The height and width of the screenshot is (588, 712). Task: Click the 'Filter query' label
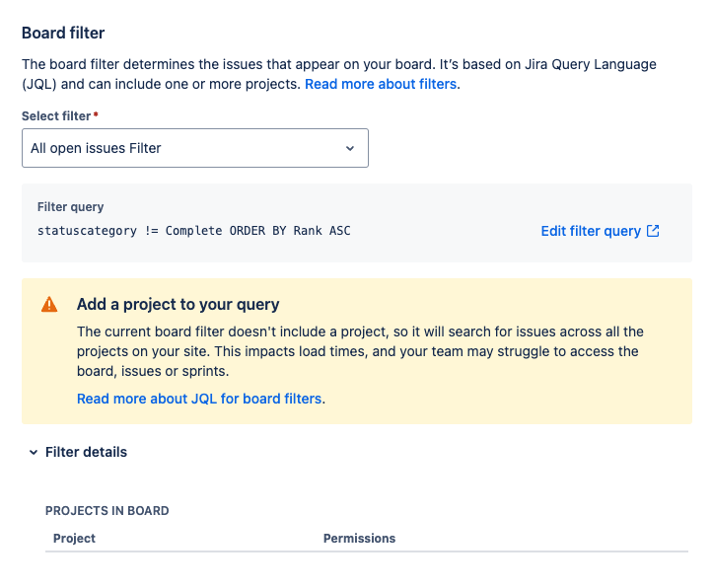tap(70, 207)
